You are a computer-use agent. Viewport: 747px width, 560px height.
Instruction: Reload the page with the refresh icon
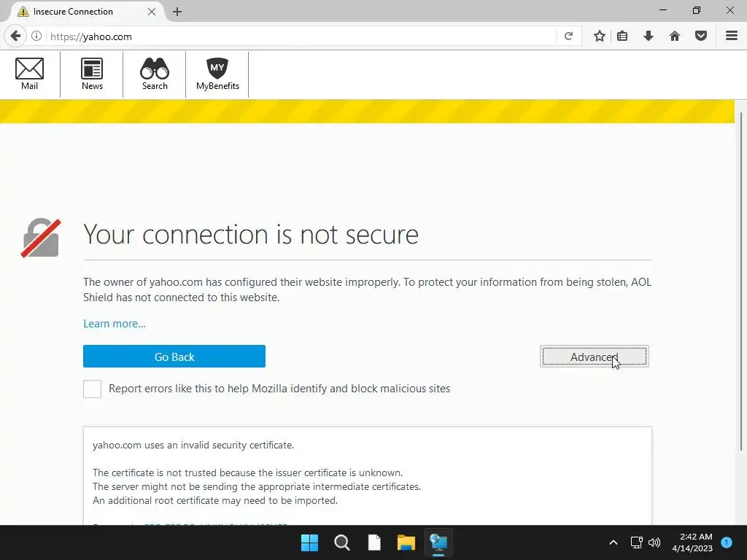tap(568, 36)
